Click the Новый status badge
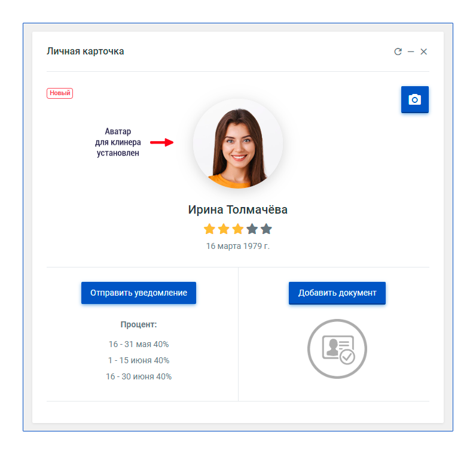Image resolution: width=476 pixels, height=453 pixels. 60,93
